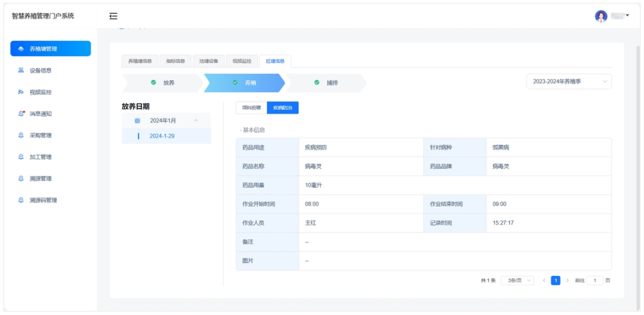The image size is (644, 315).
Task: Click the 加工管理 sidebar icon
Action: 21,157
